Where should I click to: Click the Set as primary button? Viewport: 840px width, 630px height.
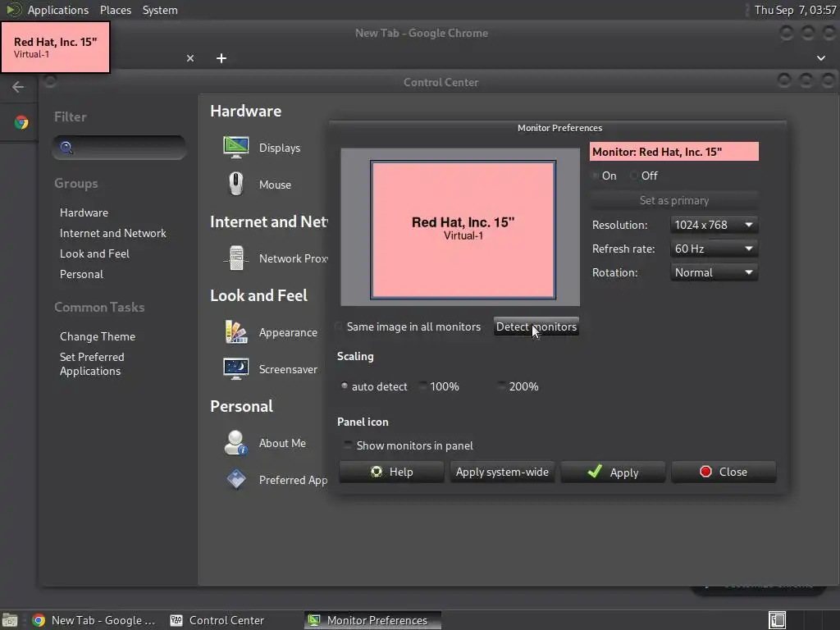(674, 200)
